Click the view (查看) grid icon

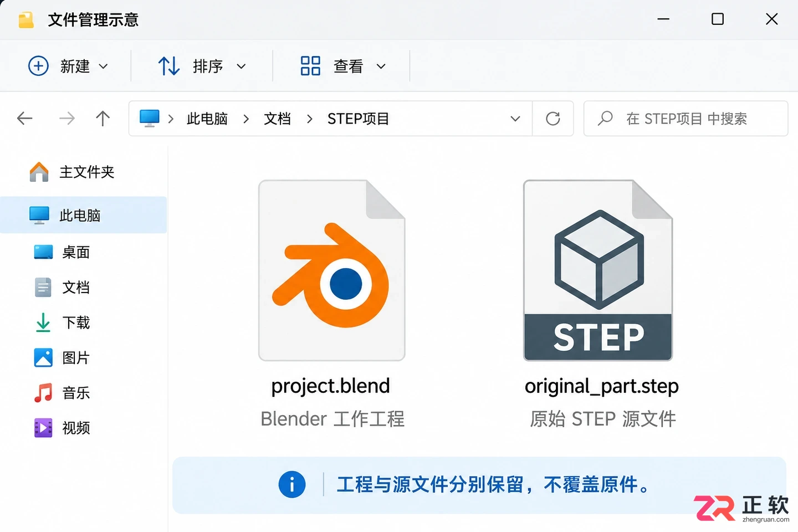(x=310, y=66)
